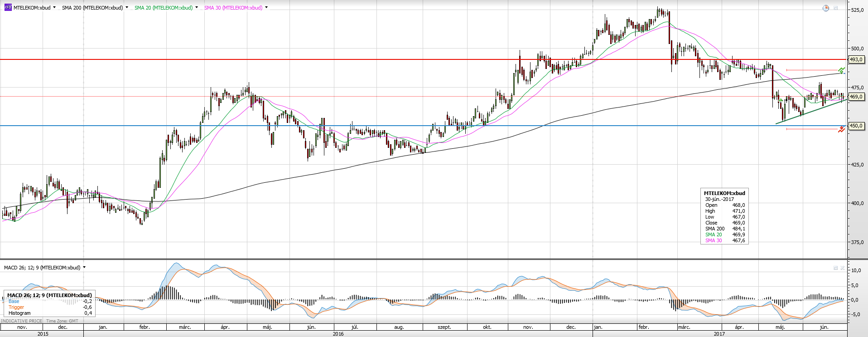
Task: Click the 2017 year label on timeline
Action: point(719,334)
